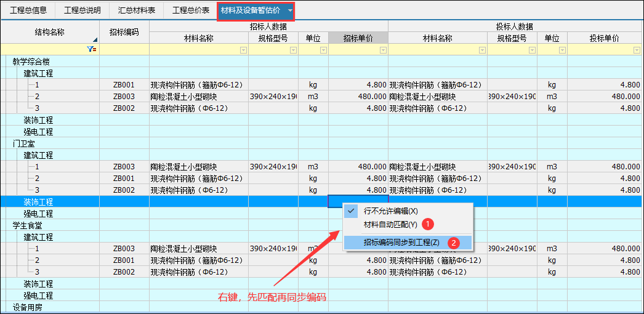The width and height of the screenshot is (644, 314).
Task: Click the 招标编码 filter input field
Action: [x=124, y=50]
